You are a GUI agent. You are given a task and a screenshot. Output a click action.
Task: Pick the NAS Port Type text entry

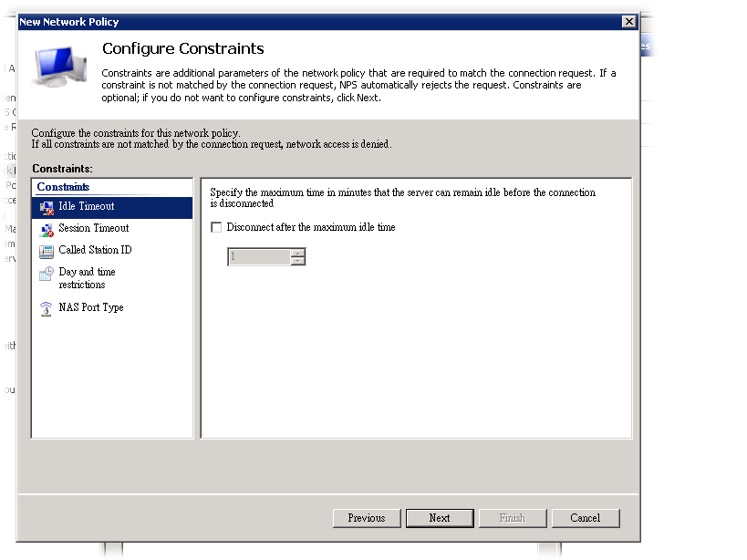(91, 308)
